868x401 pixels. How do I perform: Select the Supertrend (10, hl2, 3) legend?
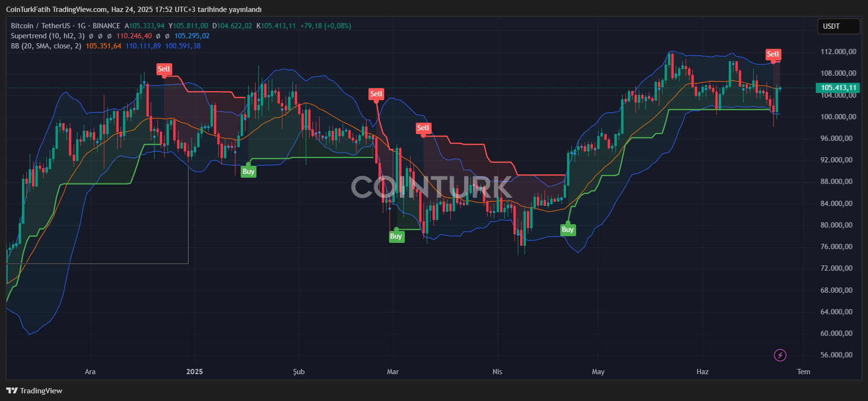(x=48, y=36)
